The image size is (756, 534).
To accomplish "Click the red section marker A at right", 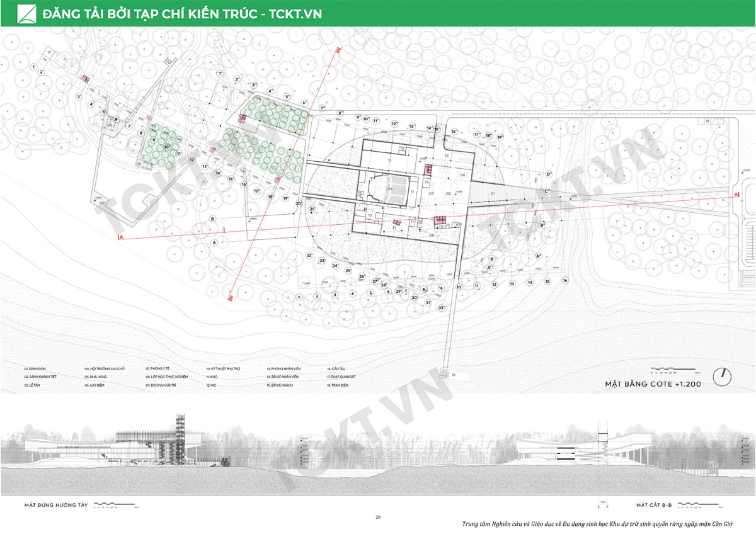I will click(736, 195).
